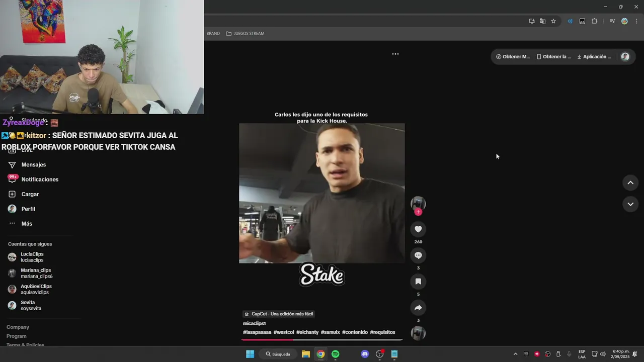This screenshot has height=362, width=644.
Task: Open Cargar in the sidebar
Action: [30, 194]
